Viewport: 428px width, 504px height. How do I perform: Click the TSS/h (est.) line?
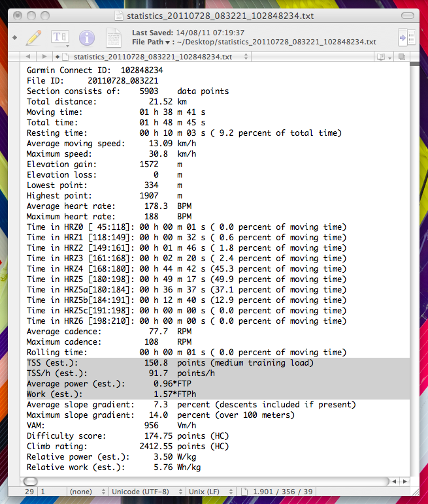tap(121, 373)
